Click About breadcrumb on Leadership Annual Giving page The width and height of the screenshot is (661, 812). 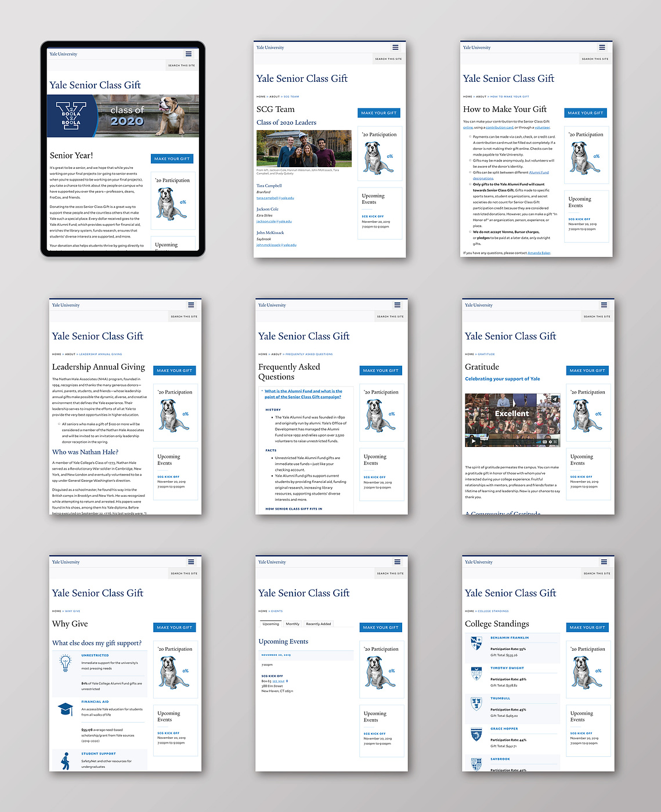point(70,354)
